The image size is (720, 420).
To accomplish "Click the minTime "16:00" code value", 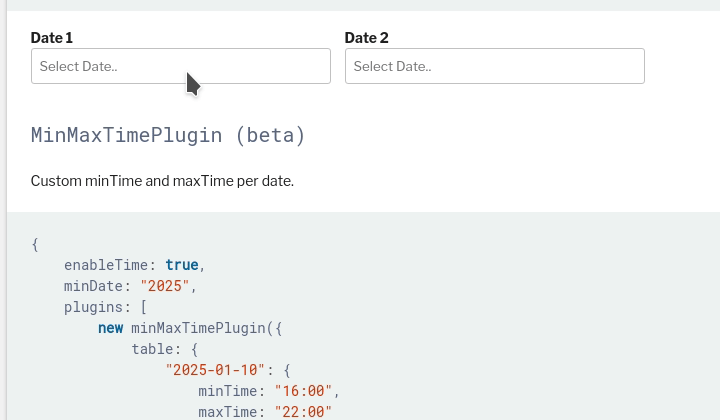I will [303, 391].
